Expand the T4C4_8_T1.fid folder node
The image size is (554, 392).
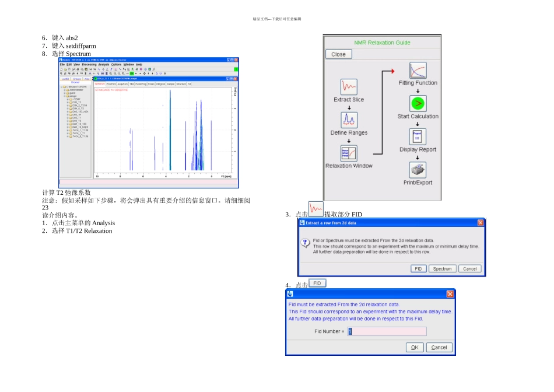(x=68, y=136)
